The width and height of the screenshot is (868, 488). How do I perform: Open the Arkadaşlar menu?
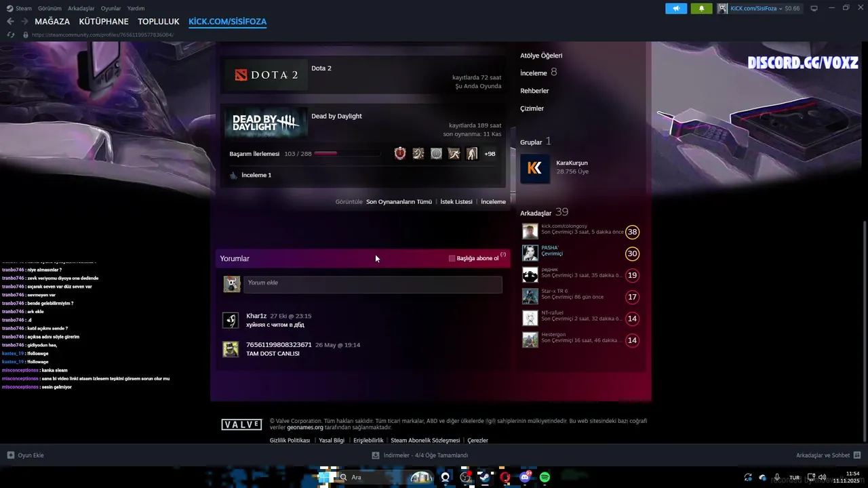click(81, 8)
